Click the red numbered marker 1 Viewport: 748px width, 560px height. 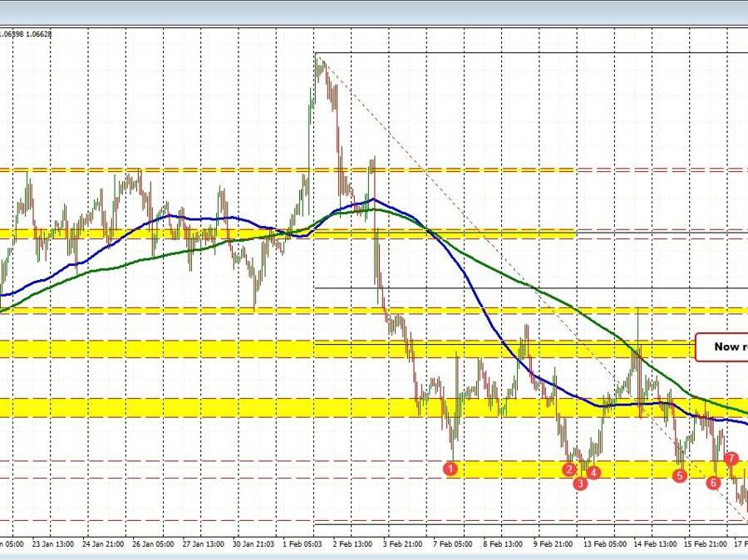pos(451,469)
